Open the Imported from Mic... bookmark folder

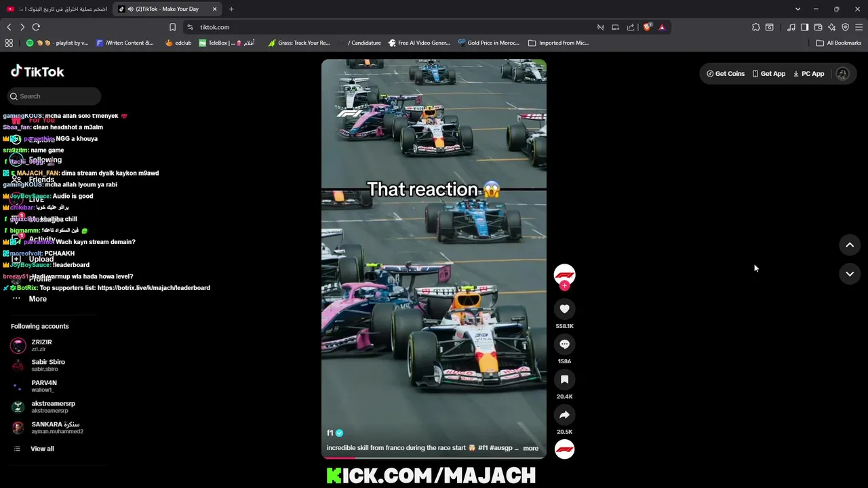(x=558, y=43)
